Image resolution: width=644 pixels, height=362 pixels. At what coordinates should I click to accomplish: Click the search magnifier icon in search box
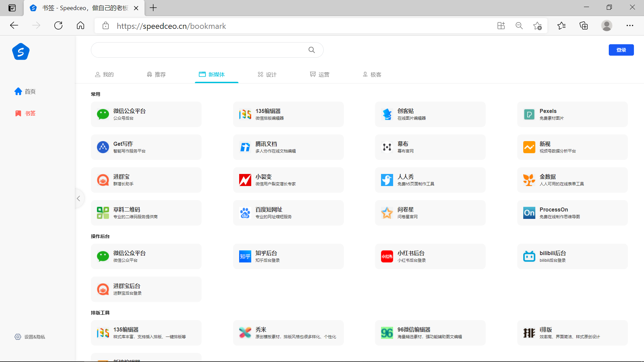point(312,50)
